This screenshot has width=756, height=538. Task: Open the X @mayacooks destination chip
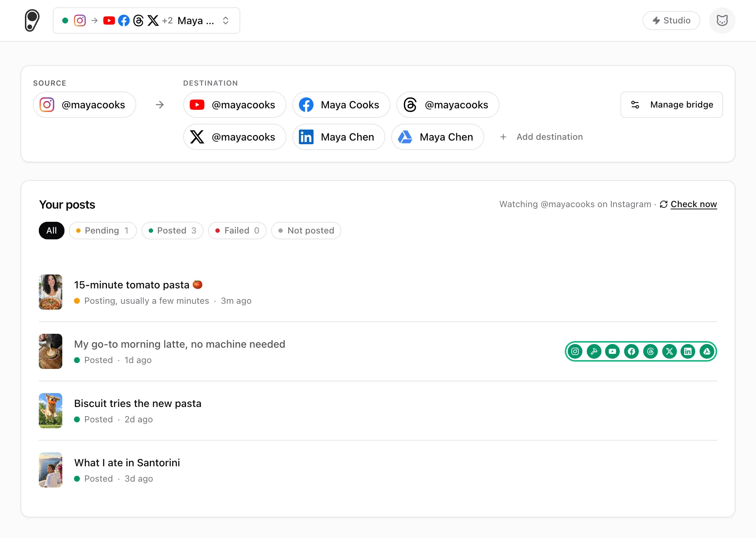[x=234, y=137]
